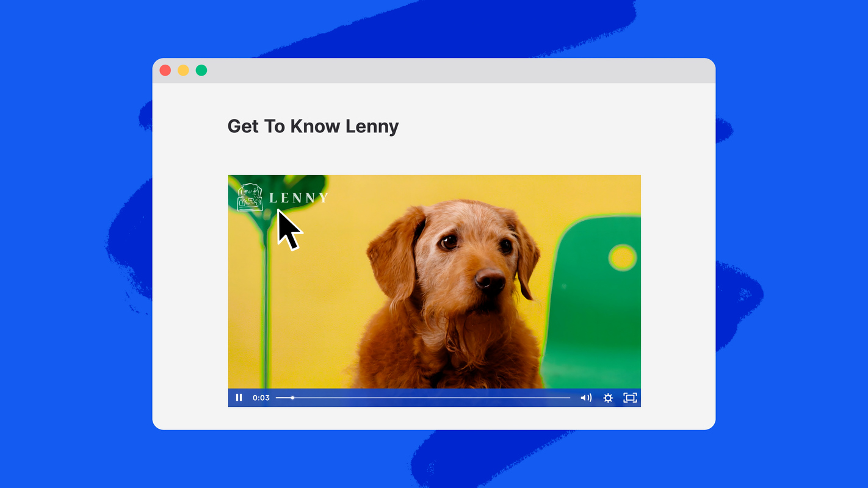Click the speaker icon to reveal volume control
868x488 pixels.
click(x=586, y=397)
